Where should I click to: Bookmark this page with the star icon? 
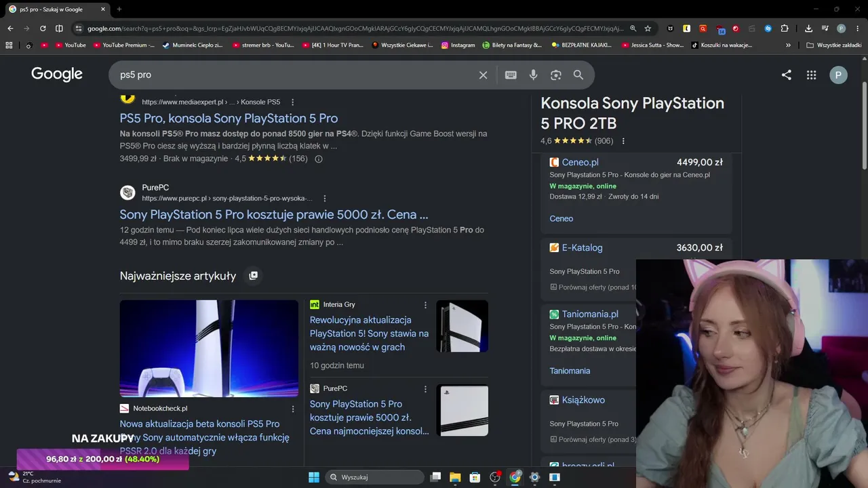(x=648, y=28)
